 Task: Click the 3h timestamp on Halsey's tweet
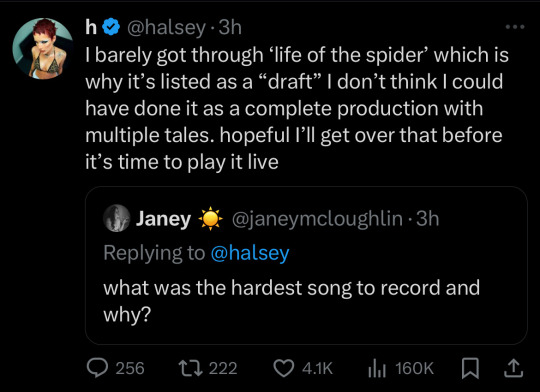click(230, 27)
